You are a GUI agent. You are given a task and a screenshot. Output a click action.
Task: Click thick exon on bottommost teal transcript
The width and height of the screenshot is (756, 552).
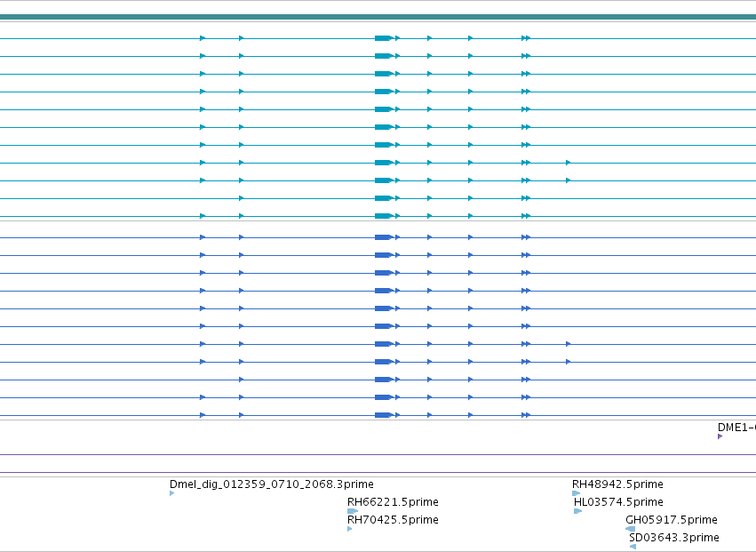pyautogui.click(x=383, y=216)
